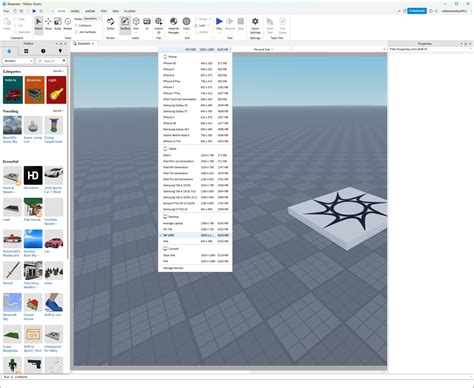
Task: Open the PLUGINS ribbon tab
Action: [x=130, y=11]
